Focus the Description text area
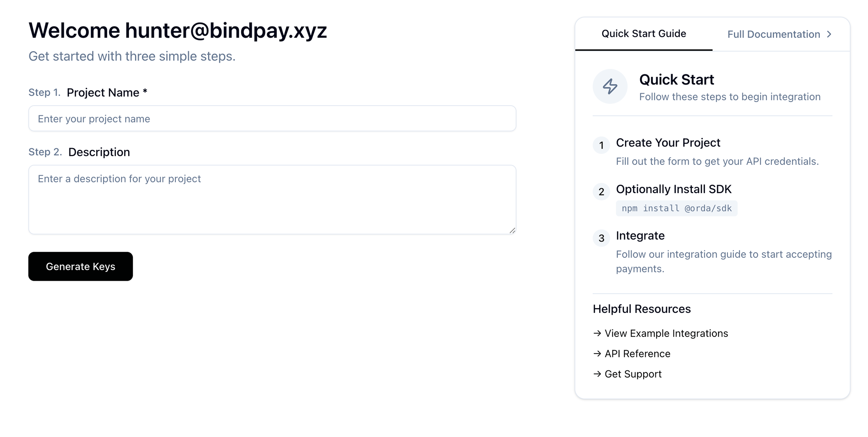868x437 pixels. [272, 199]
